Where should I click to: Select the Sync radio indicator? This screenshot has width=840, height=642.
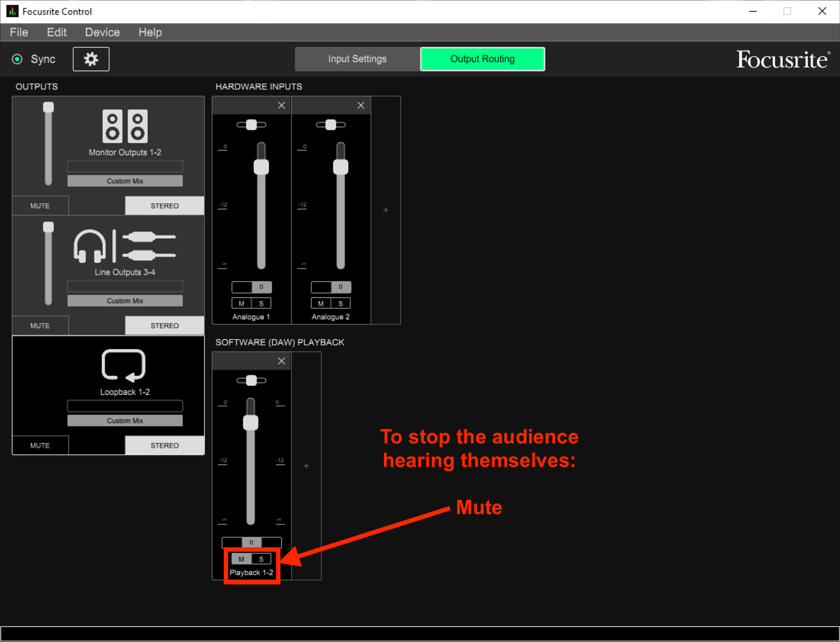click(x=17, y=59)
